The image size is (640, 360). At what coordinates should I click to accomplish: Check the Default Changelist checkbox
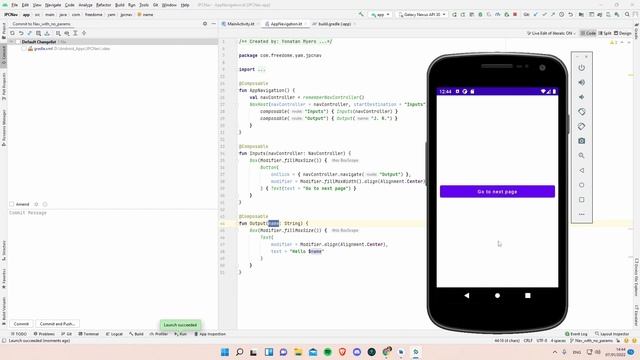pyautogui.click(x=18, y=42)
